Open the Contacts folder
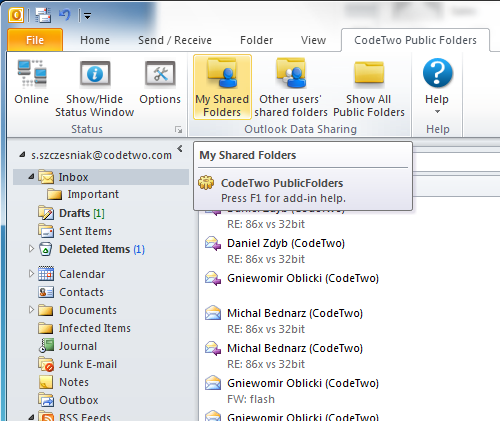The image size is (500, 421). tap(81, 292)
